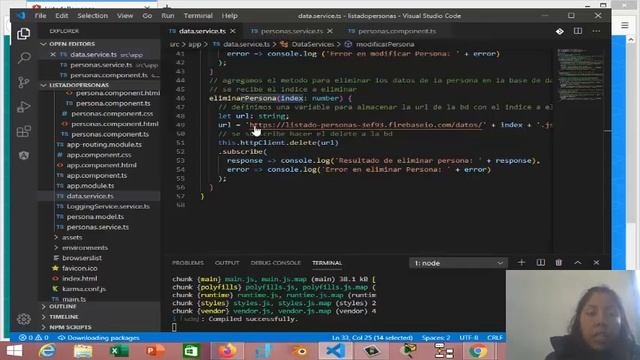Expand the assets folder

[x=72, y=237]
